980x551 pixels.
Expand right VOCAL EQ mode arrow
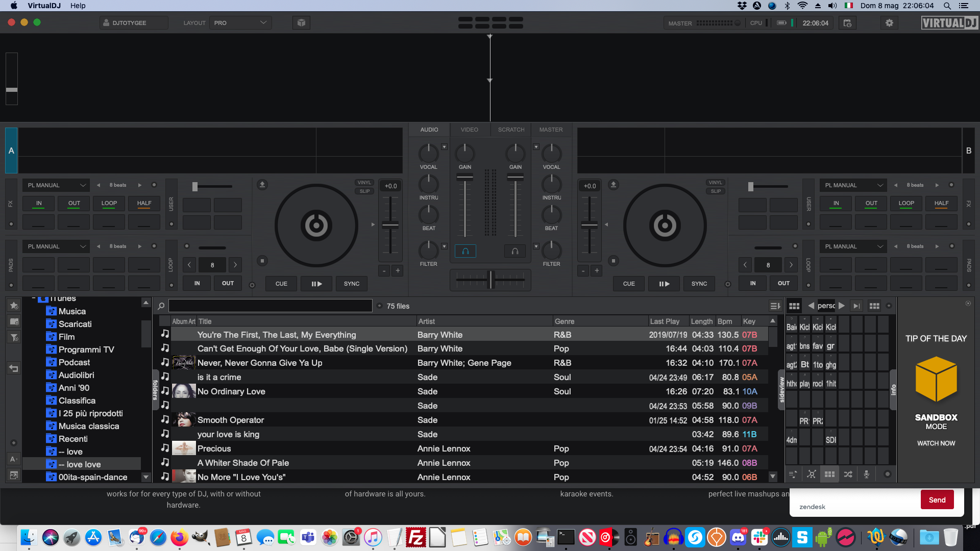(536, 147)
